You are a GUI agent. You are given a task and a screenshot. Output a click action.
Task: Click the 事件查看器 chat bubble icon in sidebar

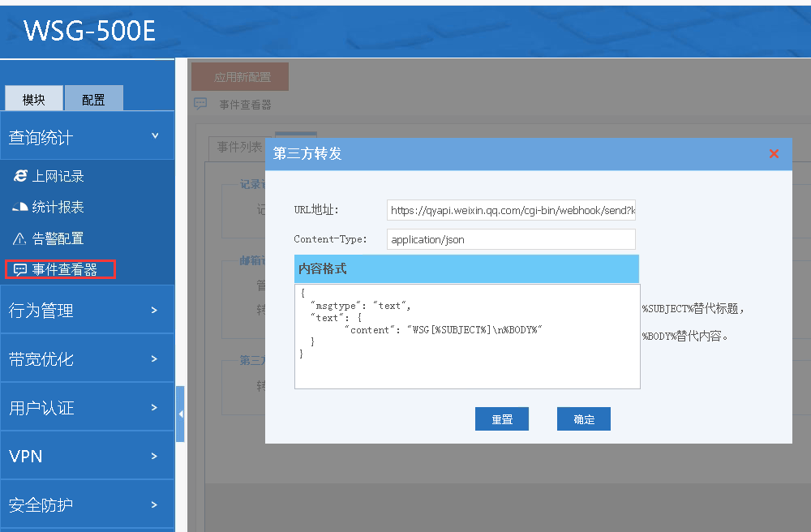[20, 270]
